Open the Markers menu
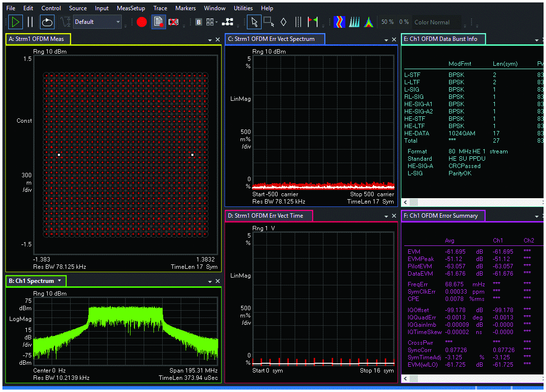The height and width of the screenshot is (392, 546). 185,8
